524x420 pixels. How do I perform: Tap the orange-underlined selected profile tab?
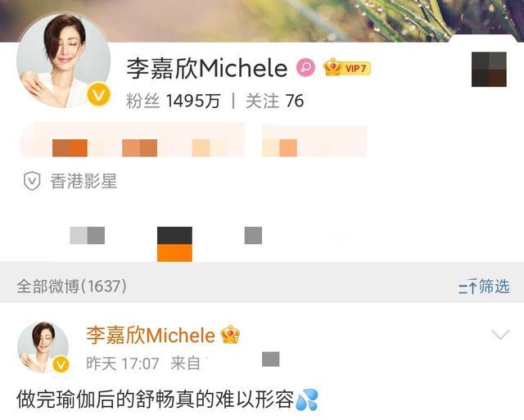tap(174, 244)
